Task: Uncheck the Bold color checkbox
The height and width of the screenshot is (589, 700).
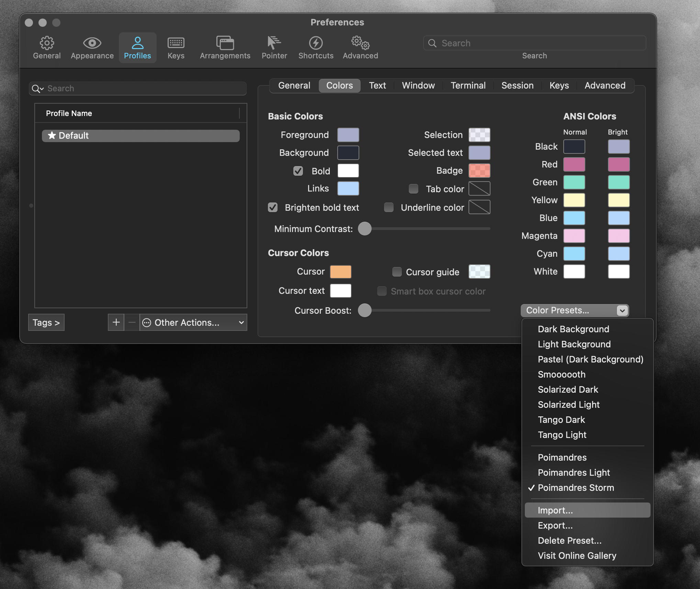Action: (298, 171)
